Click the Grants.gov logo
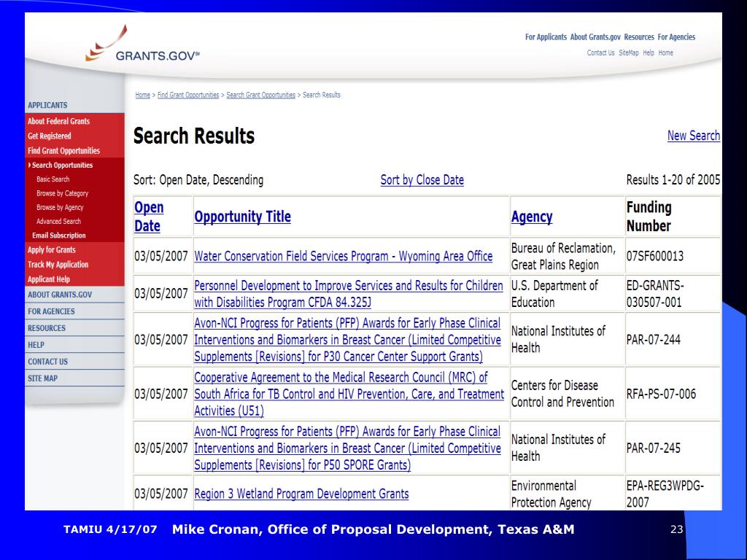Viewport: 747px width, 560px height. (x=142, y=44)
